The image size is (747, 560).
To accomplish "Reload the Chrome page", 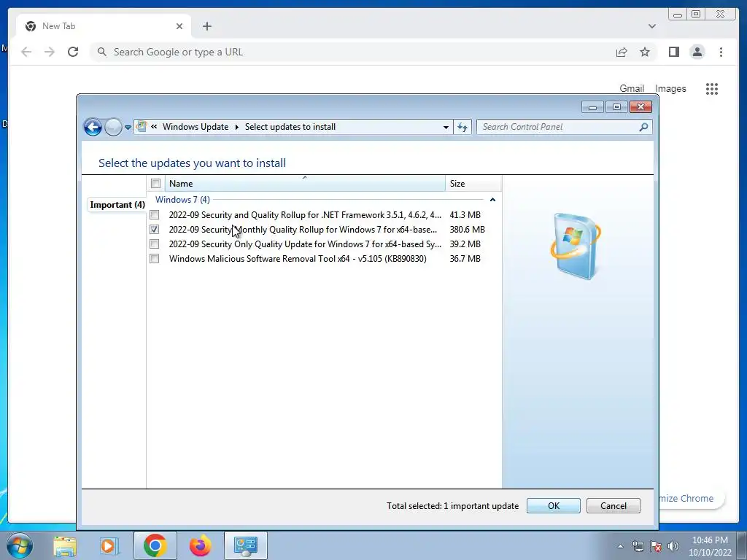I will (x=73, y=52).
